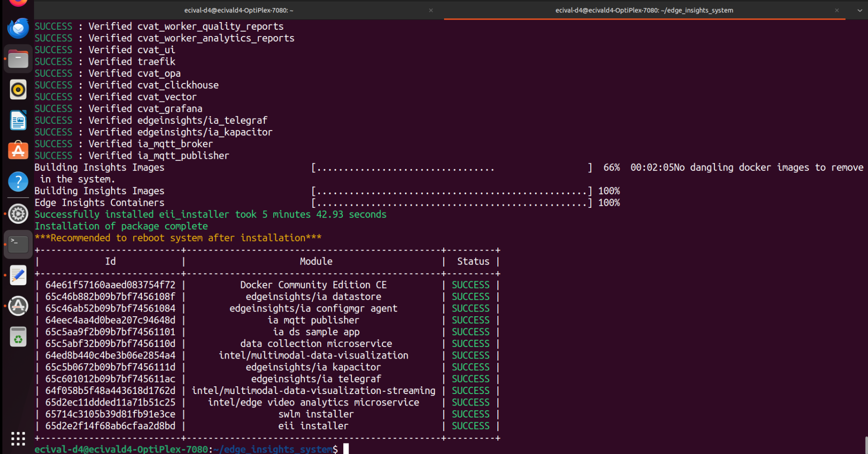The width and height of the screenshot is (868, 454).
Task: Close the first terminal tab
Action: (431, 10)
